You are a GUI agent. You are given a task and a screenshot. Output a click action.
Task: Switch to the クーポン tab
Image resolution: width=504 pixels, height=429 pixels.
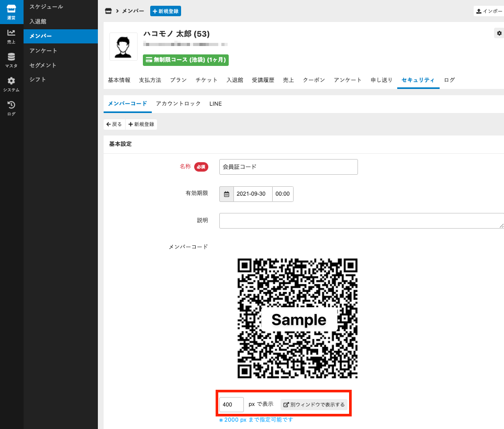(313, 80)
